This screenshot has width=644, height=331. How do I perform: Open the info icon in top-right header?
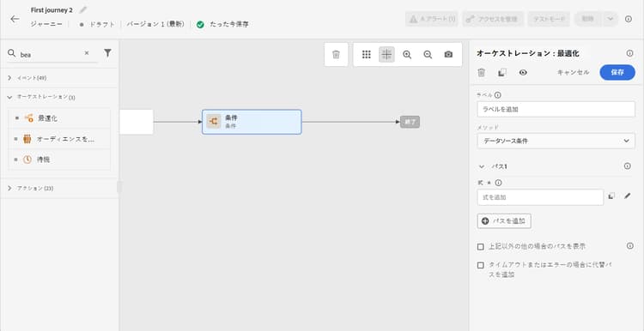click(x=629, y=19)
